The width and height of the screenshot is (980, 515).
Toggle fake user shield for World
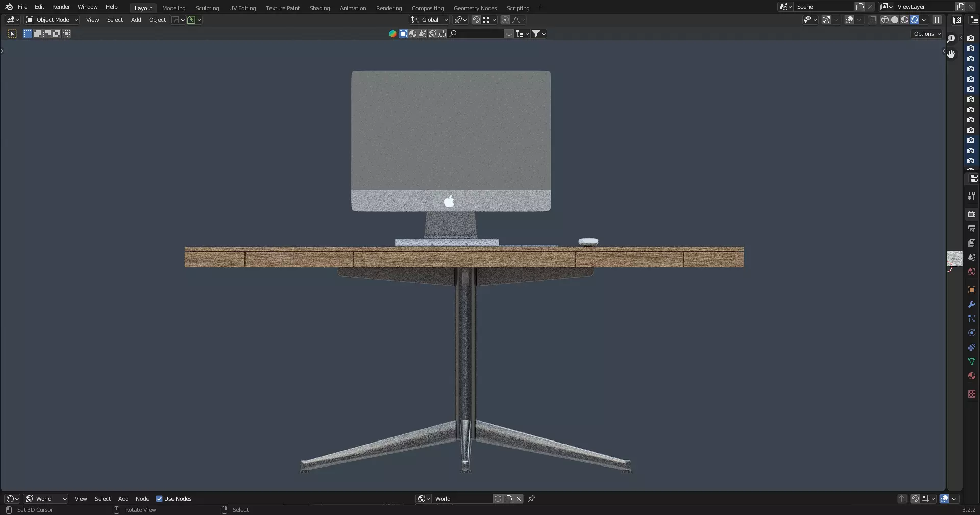click(498, 499)
